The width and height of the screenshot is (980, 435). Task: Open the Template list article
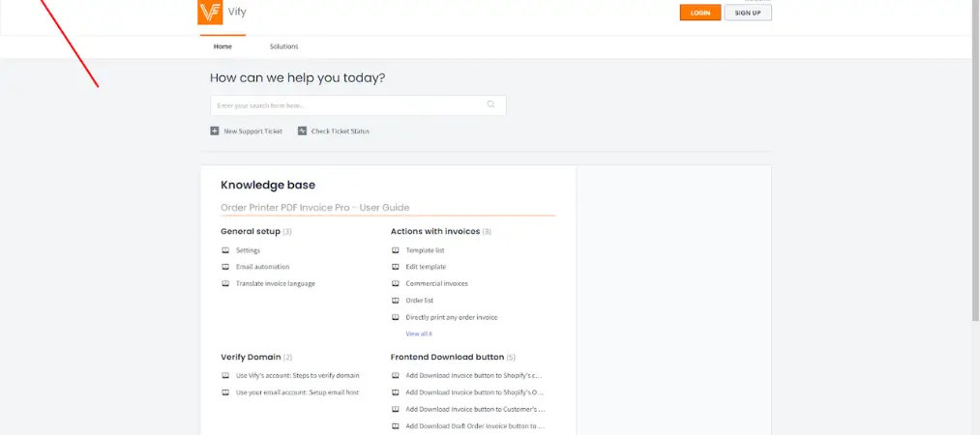click(425, 250)
